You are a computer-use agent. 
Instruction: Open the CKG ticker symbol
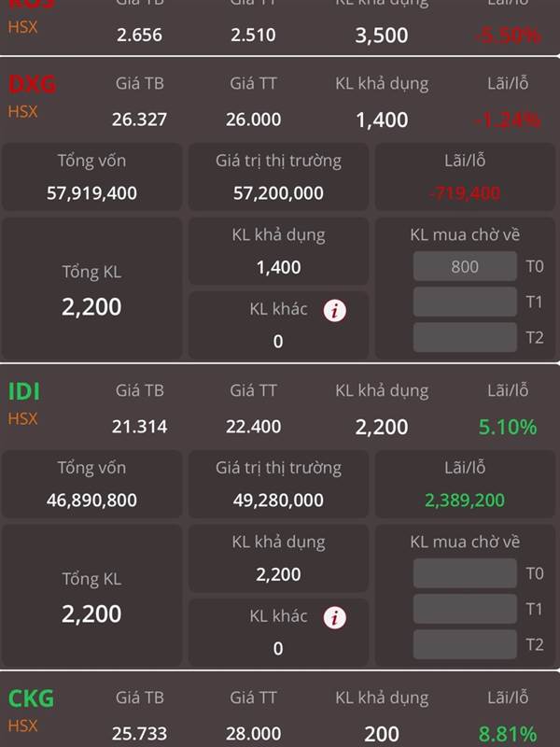(31, 698)
